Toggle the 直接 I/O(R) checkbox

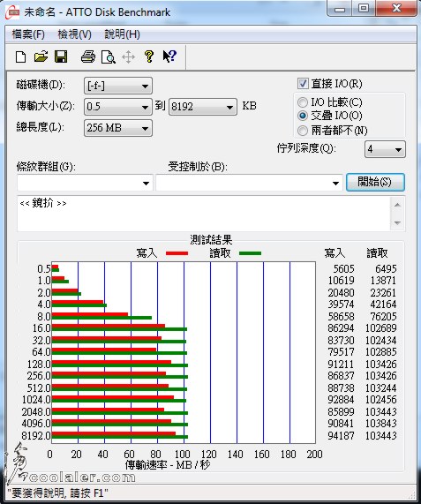[303, 84]
